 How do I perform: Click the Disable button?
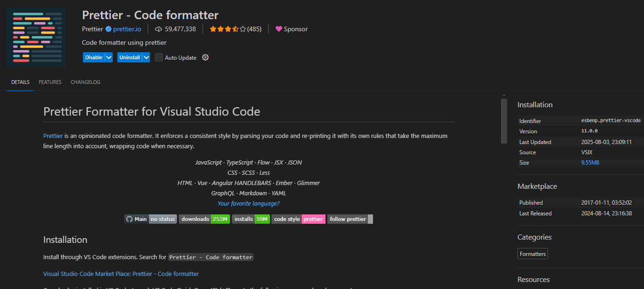(94, 57)
